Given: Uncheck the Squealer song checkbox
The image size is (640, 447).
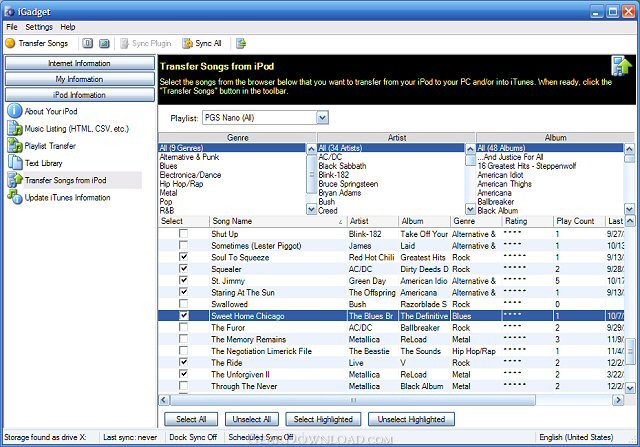Looking at the screenshot, I should [x=183, y=269].
